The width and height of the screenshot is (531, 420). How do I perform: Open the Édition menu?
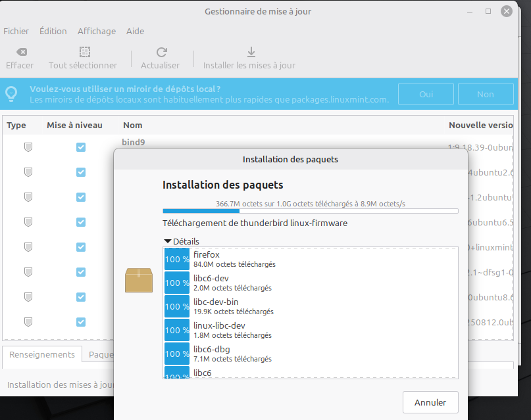pyautogui.click(x=53, y=31)
